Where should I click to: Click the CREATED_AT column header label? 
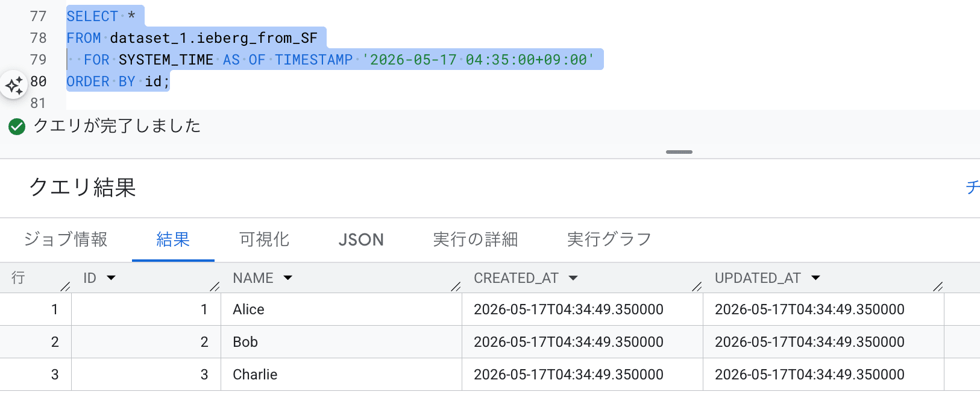click(516, 278)
